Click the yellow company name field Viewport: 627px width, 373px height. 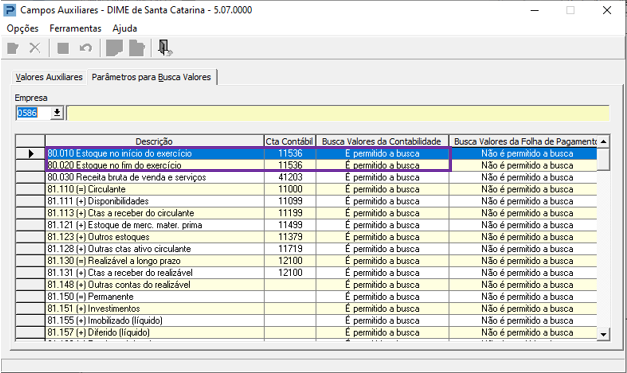pos(338,113)
